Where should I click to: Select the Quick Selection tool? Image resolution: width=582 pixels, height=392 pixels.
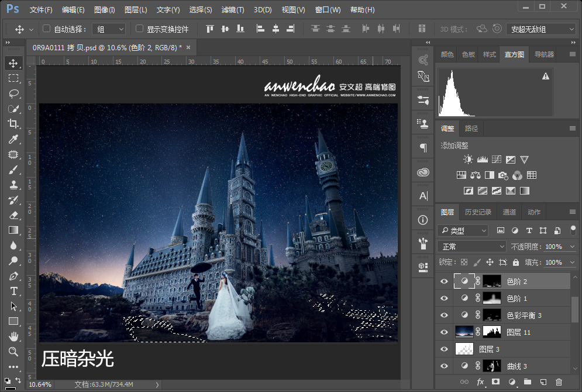pyautogui.click(x=13, y=109)
